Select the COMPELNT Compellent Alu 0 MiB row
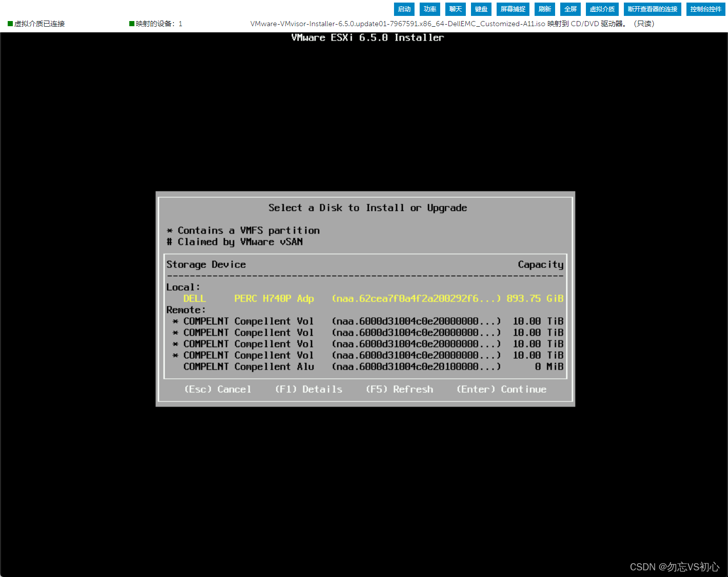 pyautogui.click(x=365, y=367)
